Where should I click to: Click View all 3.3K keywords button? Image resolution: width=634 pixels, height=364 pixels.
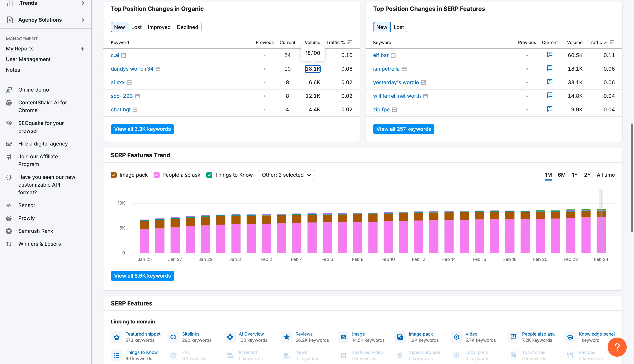click(x=142, y=129)
